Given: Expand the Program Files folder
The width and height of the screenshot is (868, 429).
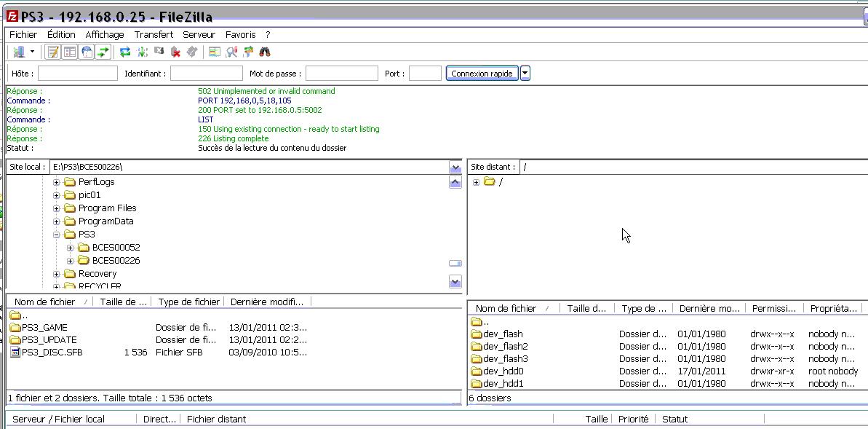Looking at the screenshot, I should (57, 208).
